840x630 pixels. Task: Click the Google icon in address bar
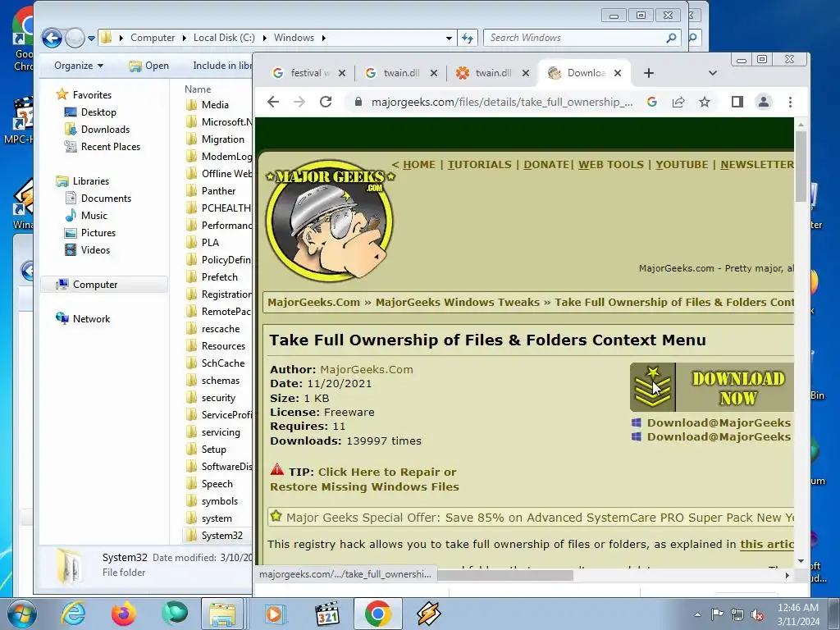(652, 102)
